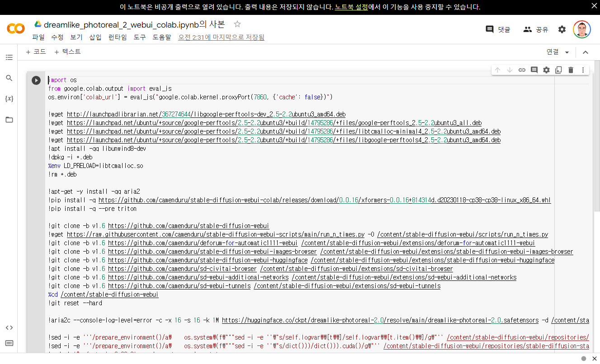Add a code cell with + 코드
This screenshot has width=600, height=364.
tap(36, 52)
